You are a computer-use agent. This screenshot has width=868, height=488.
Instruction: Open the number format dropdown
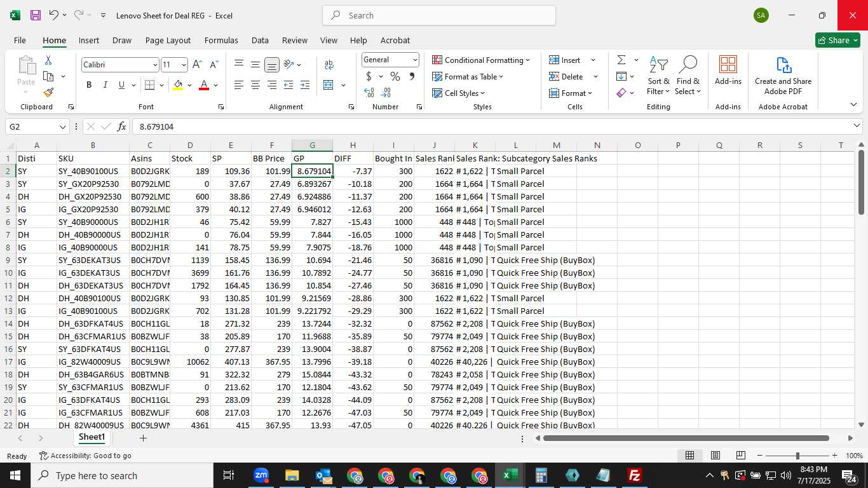coord(415,60)
